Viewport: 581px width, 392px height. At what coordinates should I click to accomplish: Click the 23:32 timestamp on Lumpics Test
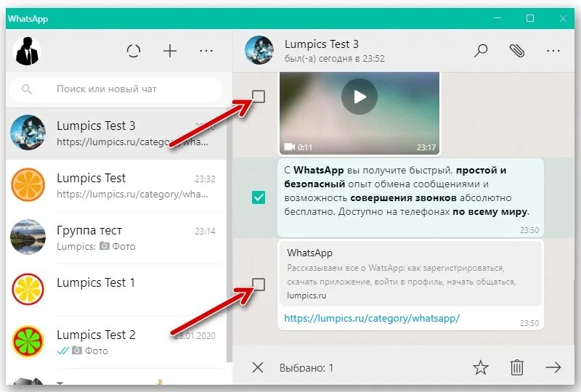(205, 179)
